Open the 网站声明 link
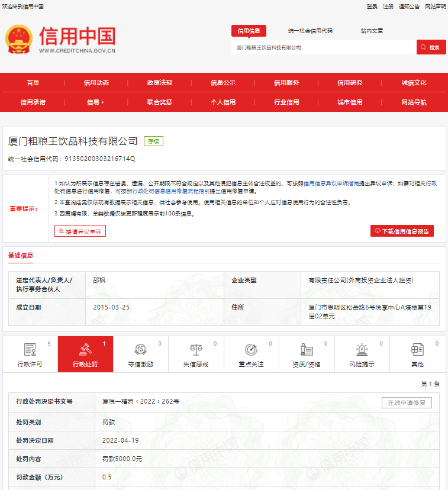 (436, 7)
